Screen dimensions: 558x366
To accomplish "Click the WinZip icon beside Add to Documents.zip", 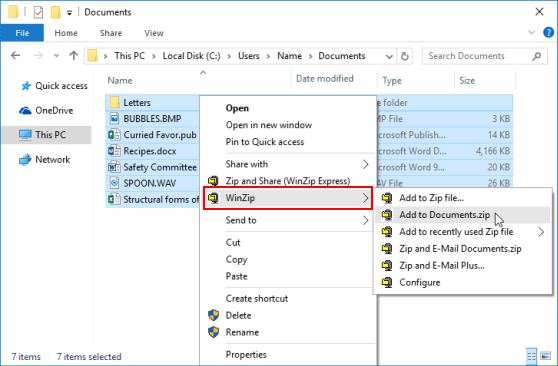I will [387, 215].
